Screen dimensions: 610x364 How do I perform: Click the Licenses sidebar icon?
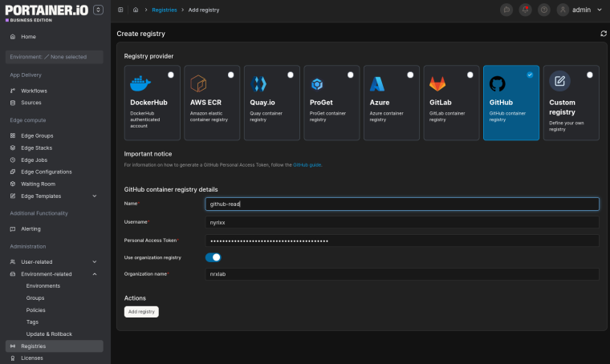pos(13,358)
